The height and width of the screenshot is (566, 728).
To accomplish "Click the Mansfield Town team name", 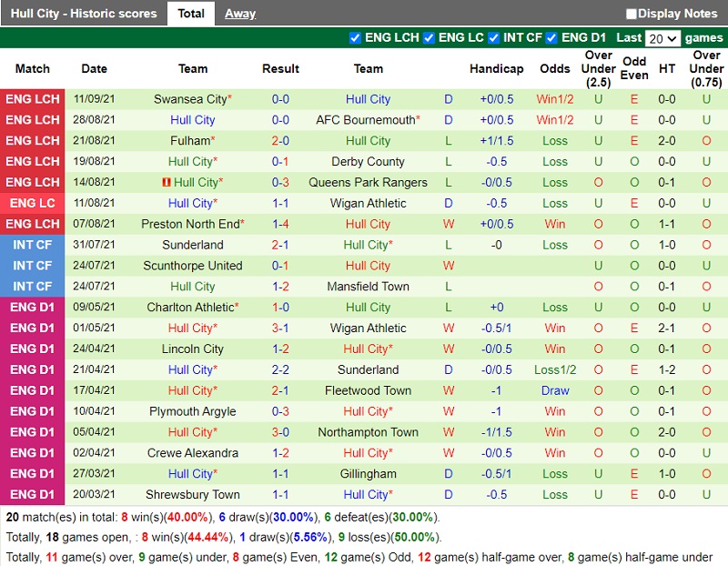I will [368, 287].
